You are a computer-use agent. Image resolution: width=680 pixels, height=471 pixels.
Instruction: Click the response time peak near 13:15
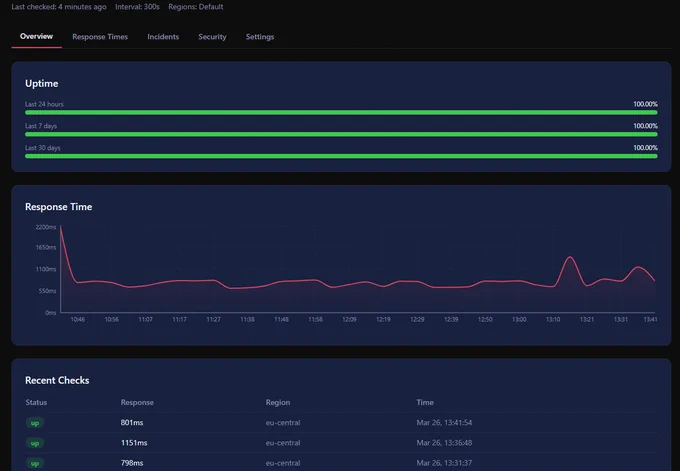tap(570, 258)
